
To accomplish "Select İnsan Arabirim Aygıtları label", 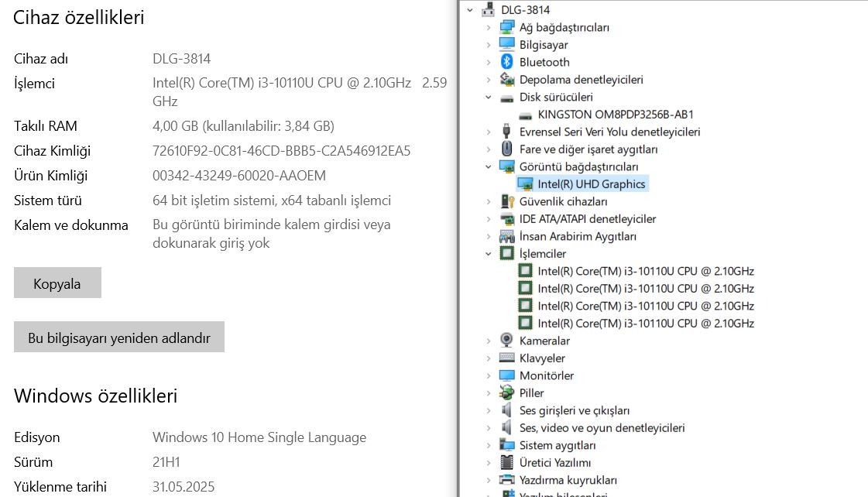I will 578,236.
